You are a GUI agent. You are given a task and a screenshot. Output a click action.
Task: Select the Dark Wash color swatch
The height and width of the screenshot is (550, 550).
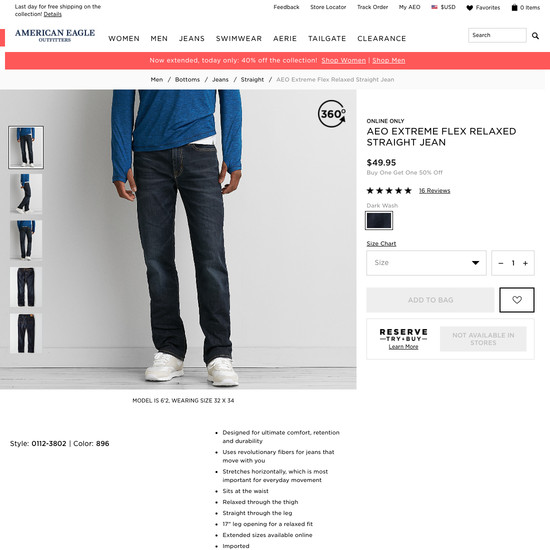point(379,221)
